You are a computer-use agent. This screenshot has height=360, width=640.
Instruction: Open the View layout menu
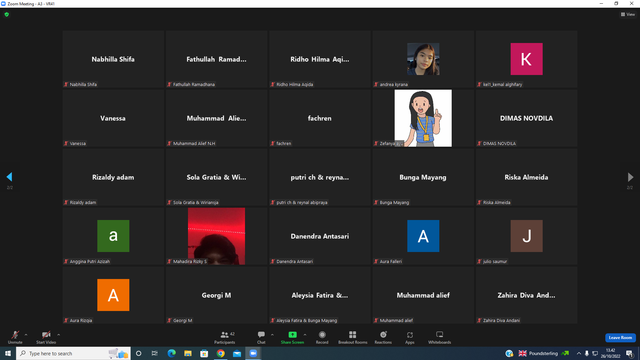[x=628, y=14]
